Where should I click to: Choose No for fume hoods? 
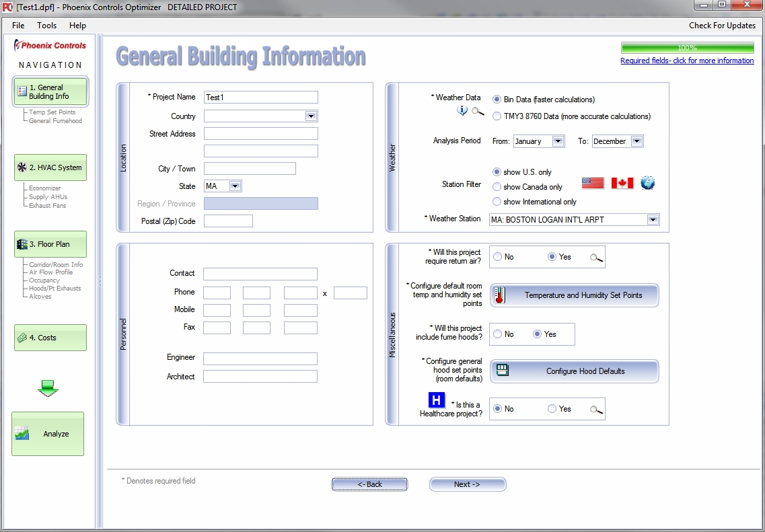[x=498, y=334]
